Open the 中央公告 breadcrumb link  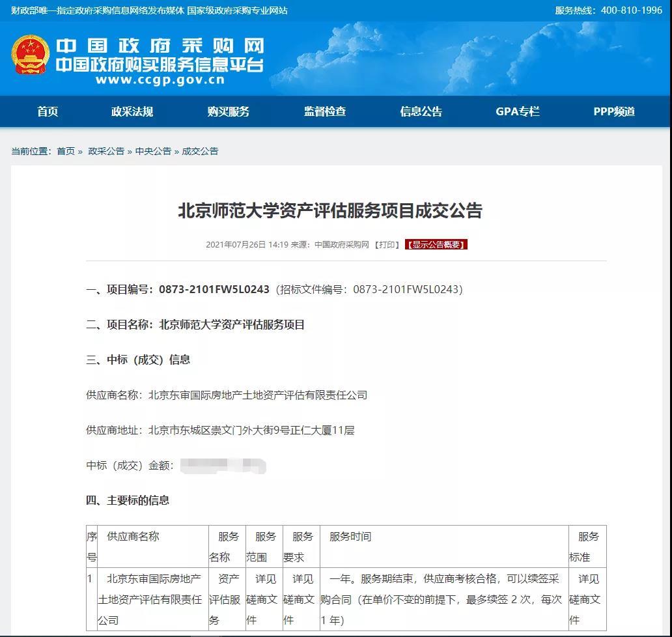153,151
